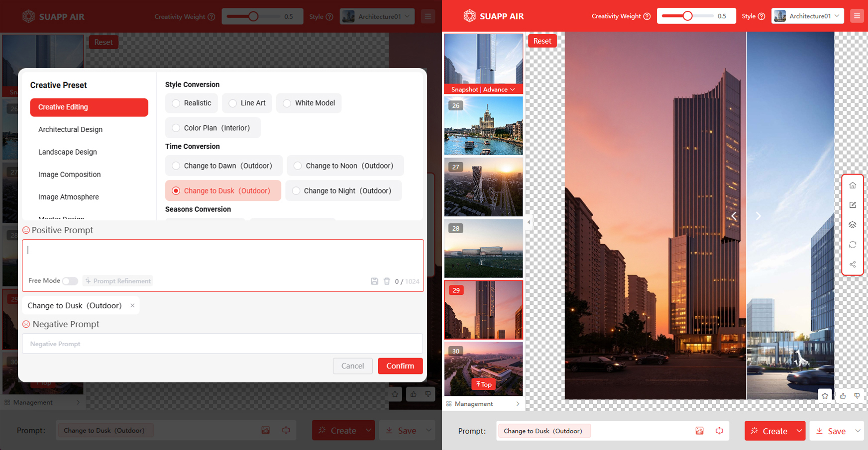Select thumbnail 29 of the dusk skyscraper

point(483,310)
